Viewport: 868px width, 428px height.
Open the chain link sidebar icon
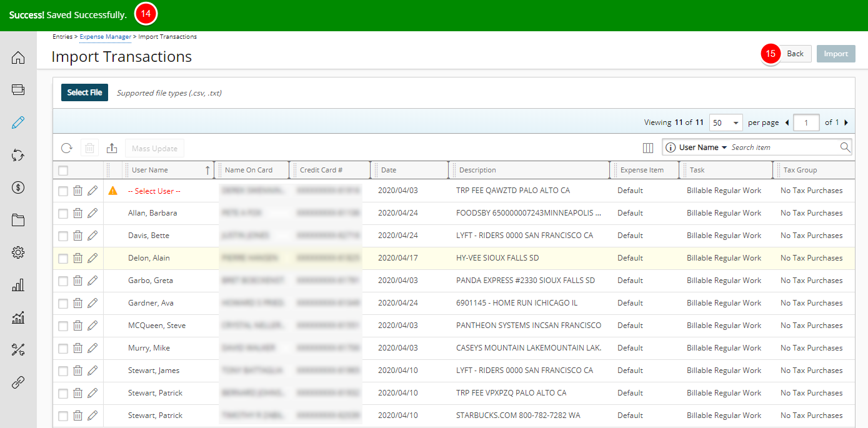18,382
